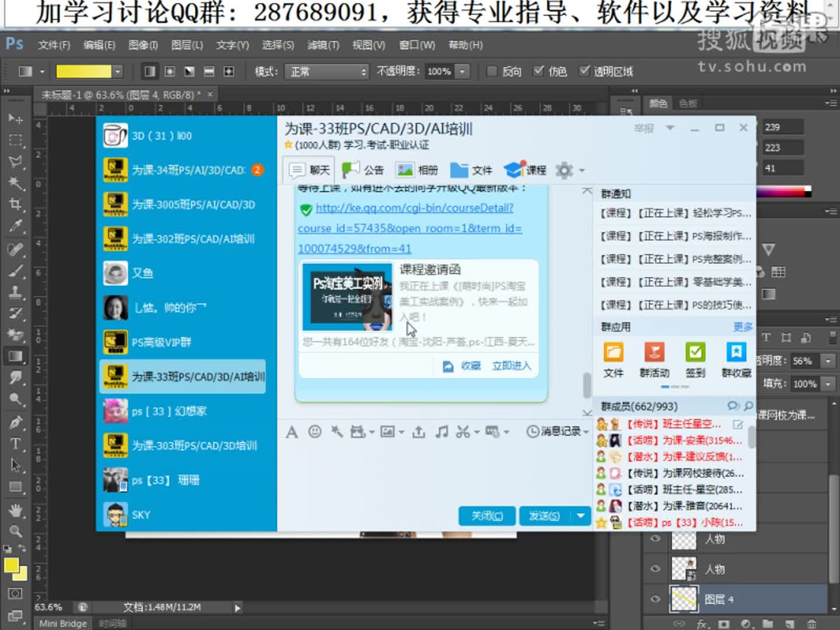Select the Magic Wand tool
The height and width of the screenshot is (630, 840).
16,183
